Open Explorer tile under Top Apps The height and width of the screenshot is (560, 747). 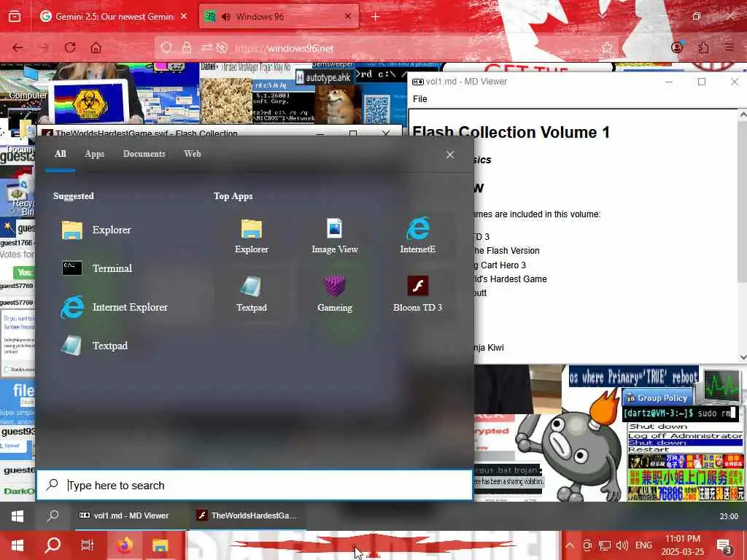[x=252, y=237]
